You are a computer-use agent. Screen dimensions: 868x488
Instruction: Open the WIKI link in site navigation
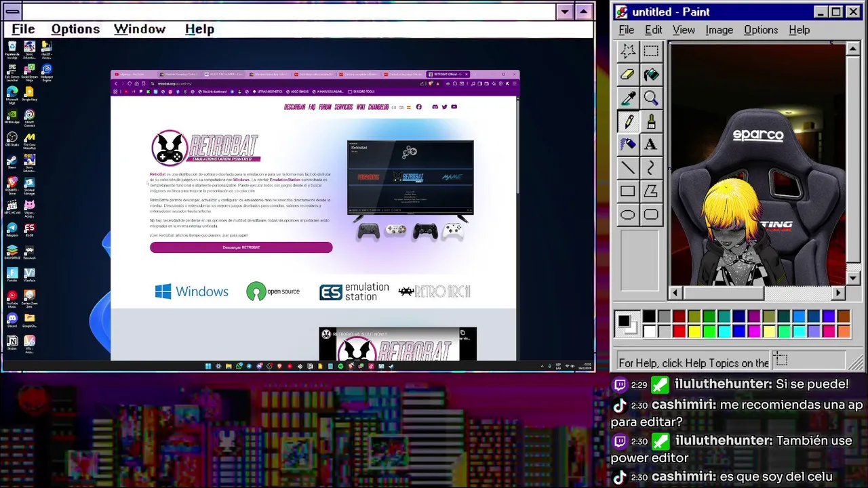(x=361, y=106)
